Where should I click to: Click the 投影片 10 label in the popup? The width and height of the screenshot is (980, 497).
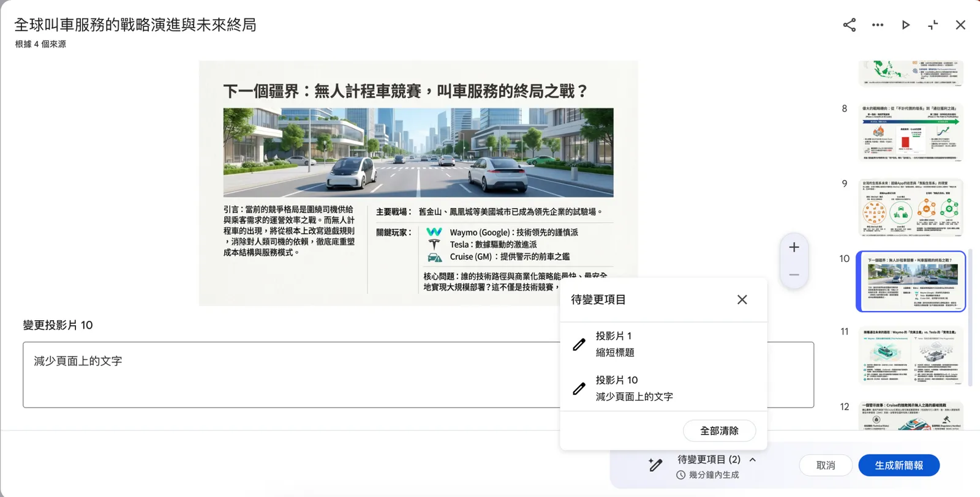pos(617,380)
